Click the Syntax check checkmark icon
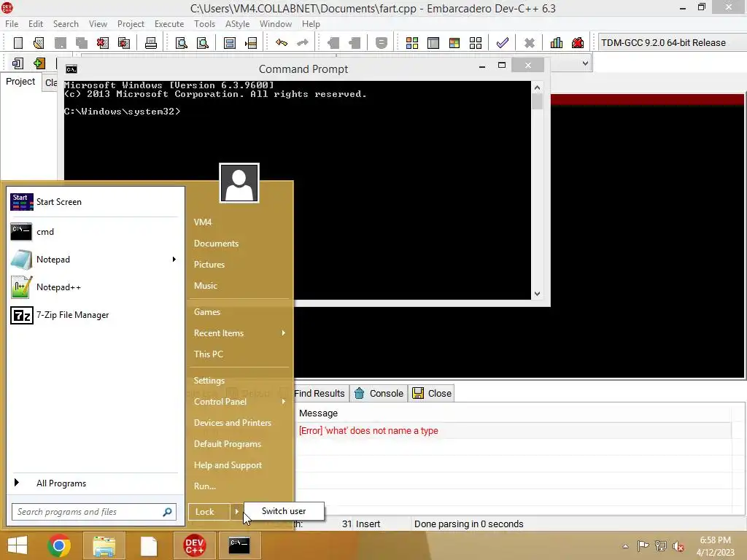Screen dimensions: 747x560 click(x=502, y=43)
